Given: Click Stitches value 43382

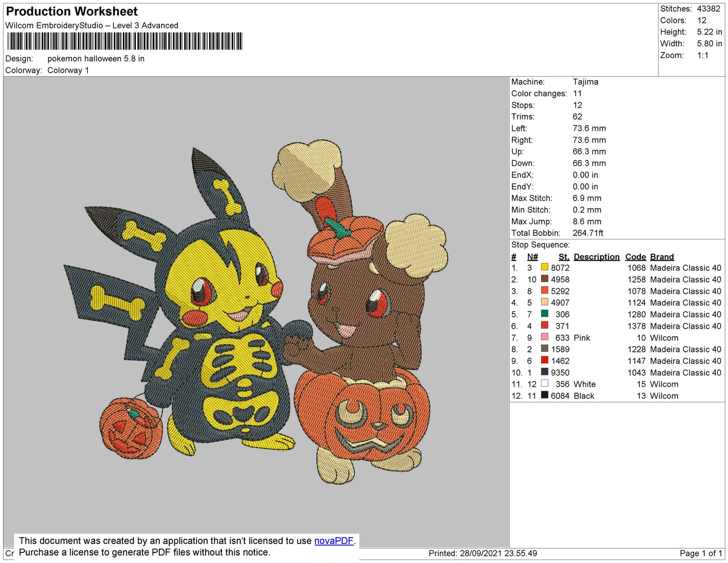Looking at the screenshot, I should coord(708,9).
